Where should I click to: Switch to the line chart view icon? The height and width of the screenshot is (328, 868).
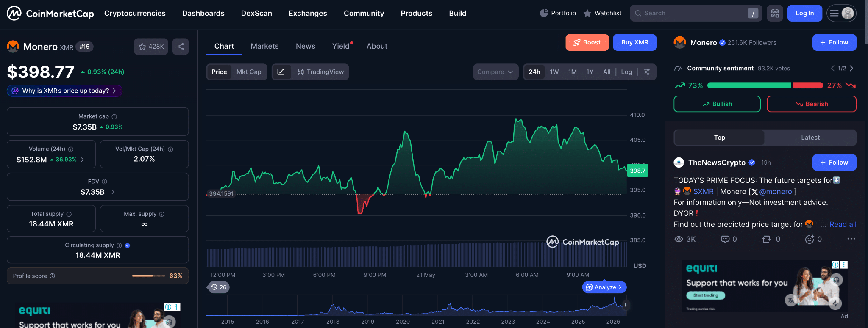point(281,72)
